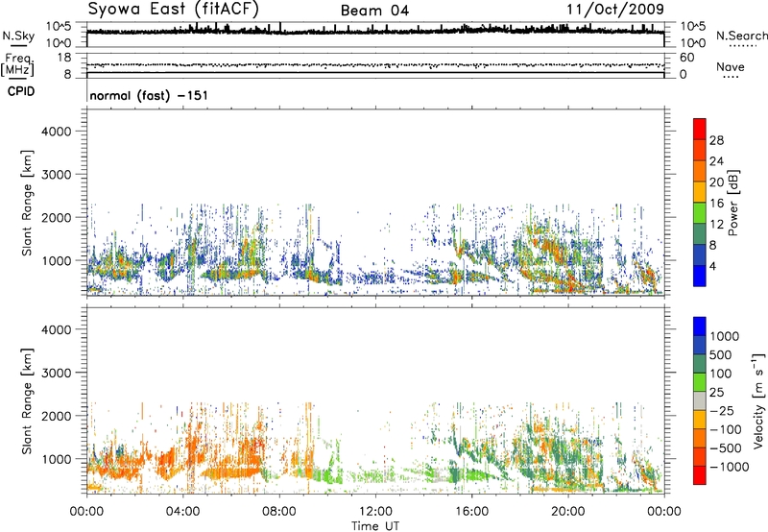This screenshot has width=768, height=532.
Task: Click the "24" label on power colorbar
Action: [x=716, y=161]
